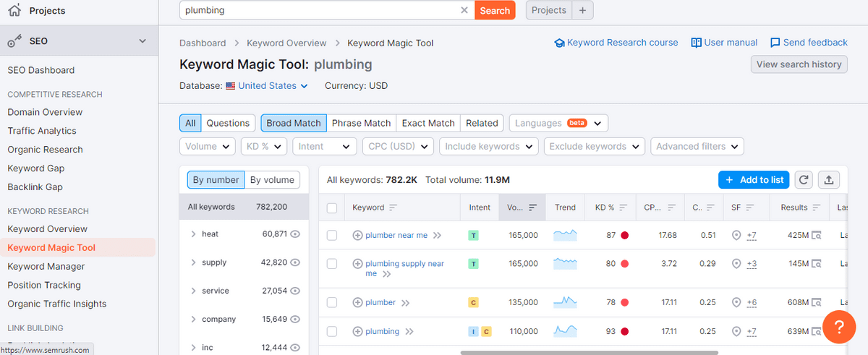Toggle eye icon for 'supply' group
The width and height of the screenshot is (868, 355).
295,262
